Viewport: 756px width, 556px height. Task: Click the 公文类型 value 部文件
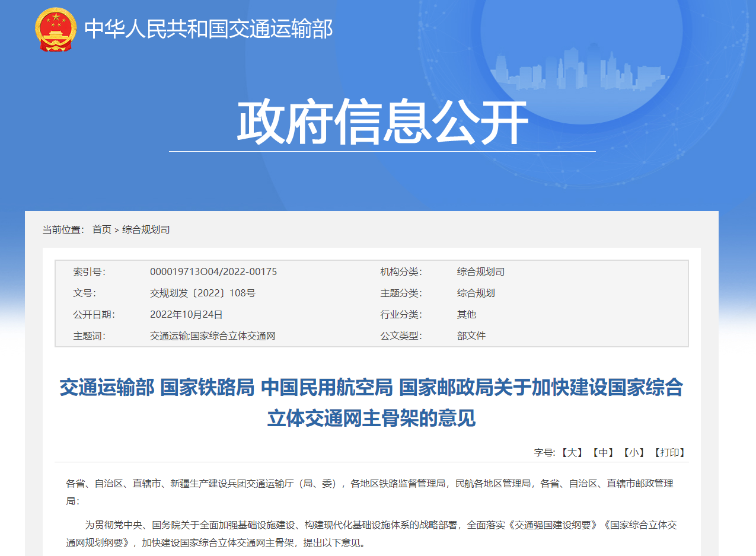click(471, 336)
